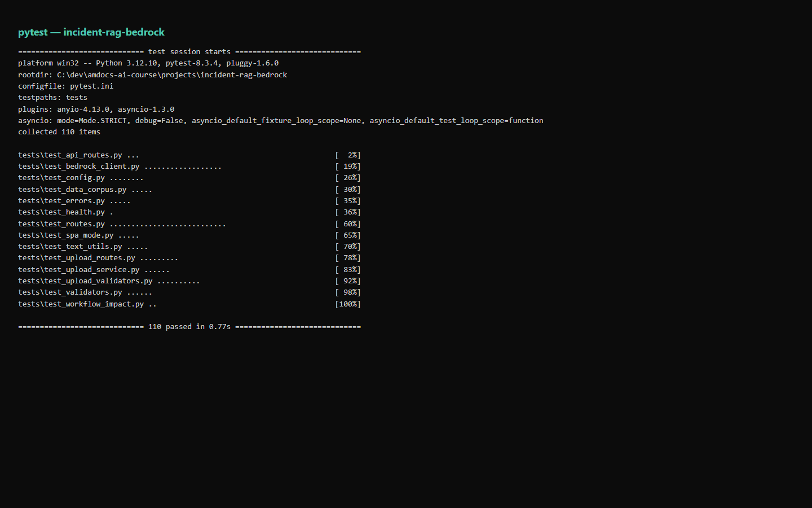
Task: Click the [ 78%] progress value
Action: [x=348, y=258]
